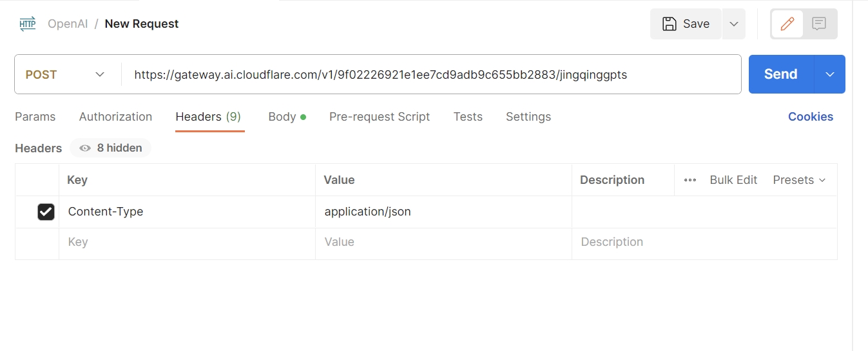Switch to the Authorization tab

(115, 117)
